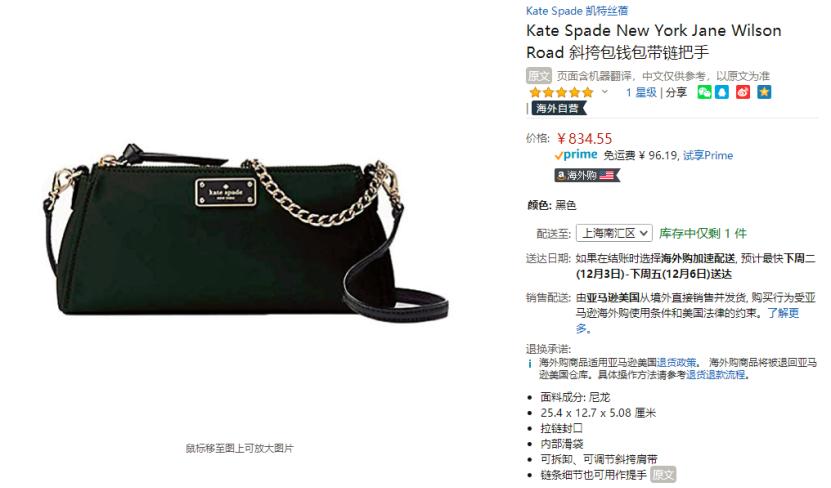The image size is (831, 488).
Task: Click the 了解更多 link
Action: [x=783, y=313]
